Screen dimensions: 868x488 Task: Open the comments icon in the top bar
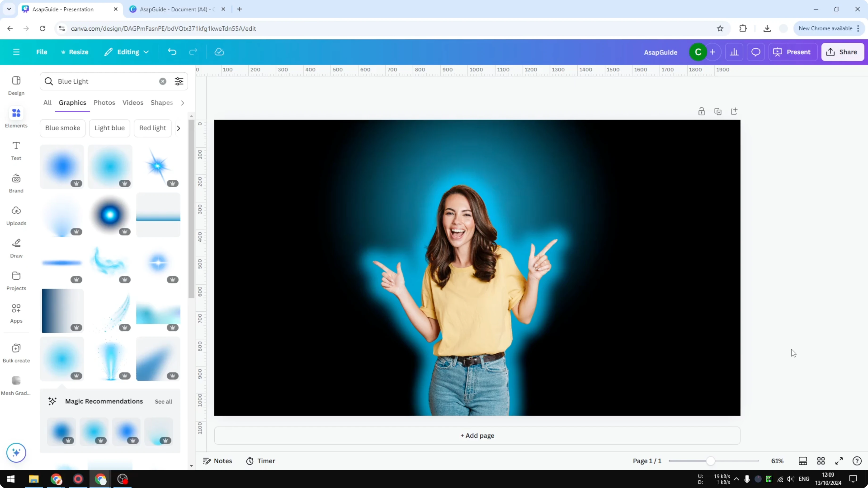coord(756,52)
